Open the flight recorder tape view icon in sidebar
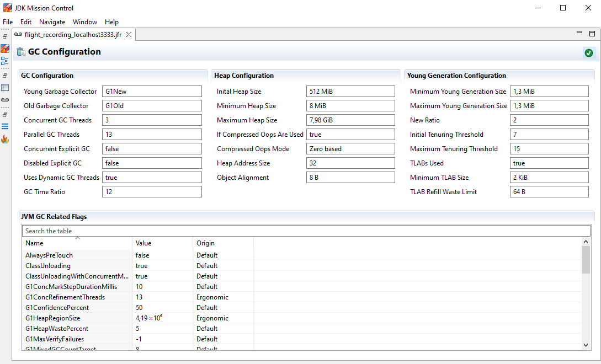Image resolution: width=601 pixels, height=364 pixels. click(x=5, y=100)
